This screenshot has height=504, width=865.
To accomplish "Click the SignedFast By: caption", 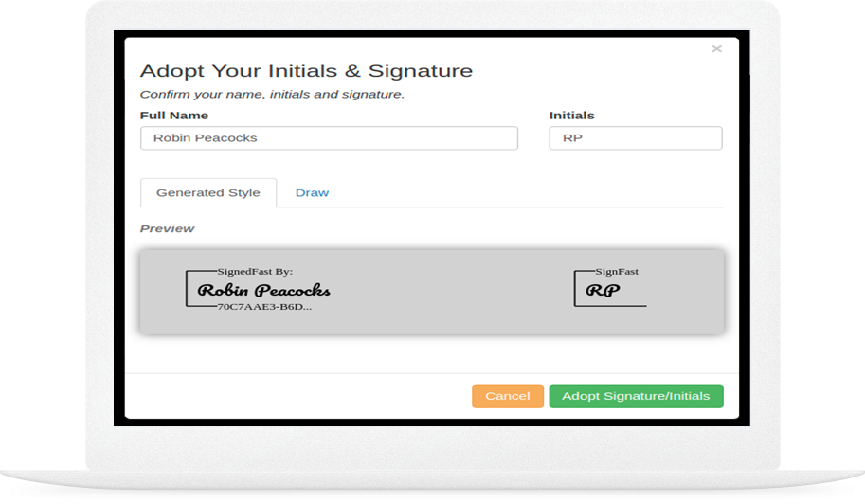I will coord(255,271).
